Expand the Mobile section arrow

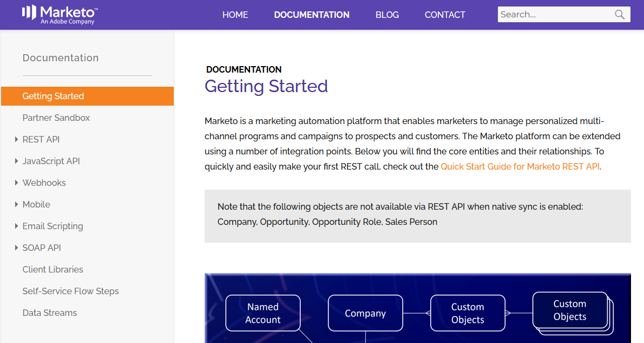(16, 204)
